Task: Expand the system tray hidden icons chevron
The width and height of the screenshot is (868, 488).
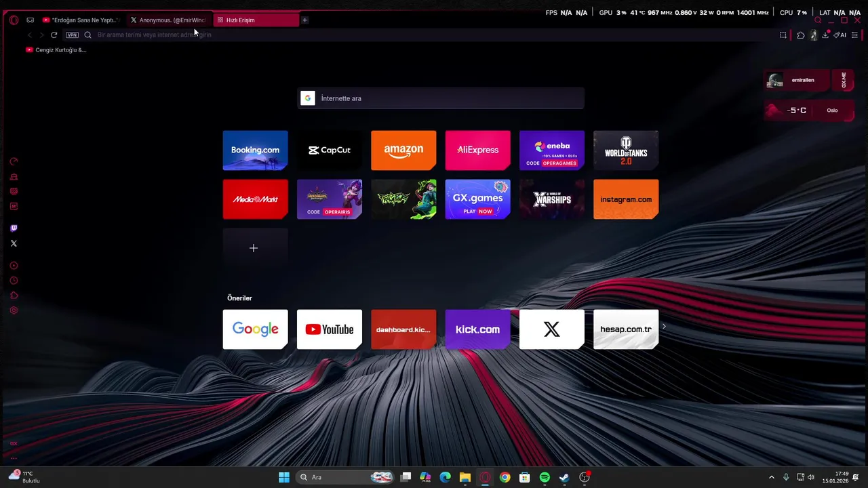Action: point(771,477)
